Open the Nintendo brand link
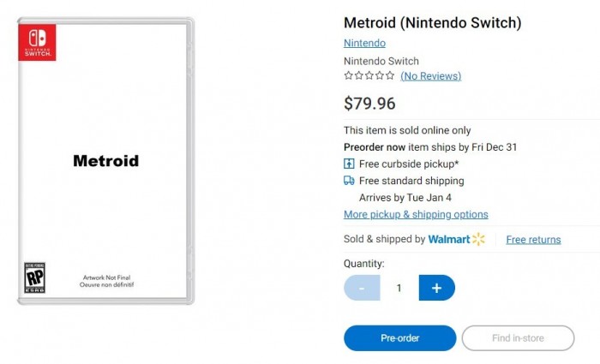Screen dimensions: 600x364 click(364, 43)
